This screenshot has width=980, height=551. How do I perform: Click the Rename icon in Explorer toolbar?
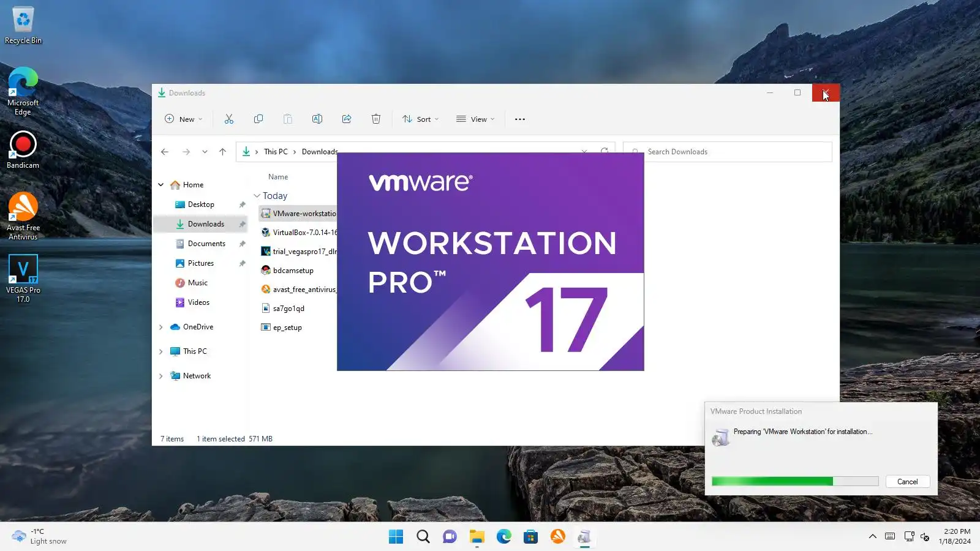tap(317, 119)
